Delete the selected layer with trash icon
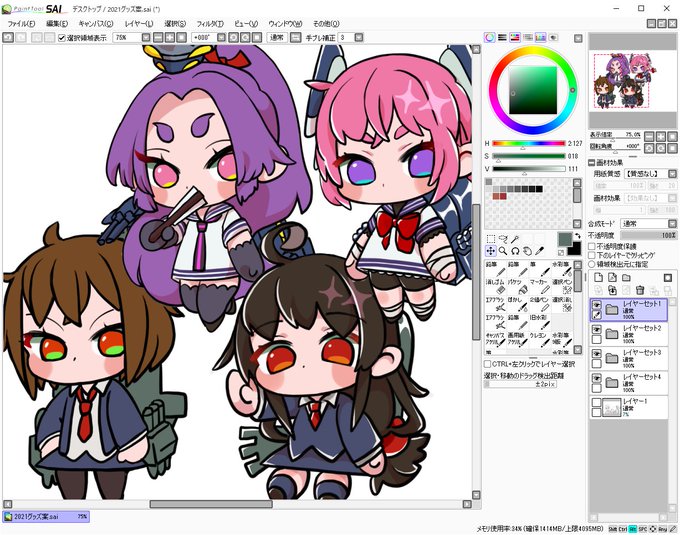Image resolution: width=680 pixels, height=535 pixels. pyautogui.click(x=640, y=290)
